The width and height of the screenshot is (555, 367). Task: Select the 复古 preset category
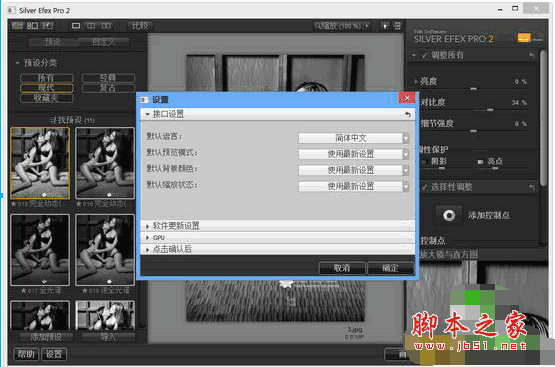[108, 88]
